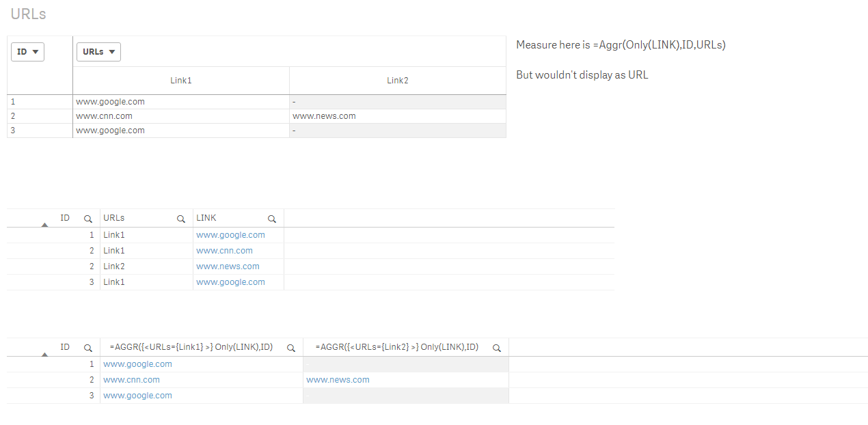Screen dimensions: 868x425
Task: Click sort arrow in middle table ID header
Action: point(45,225)
